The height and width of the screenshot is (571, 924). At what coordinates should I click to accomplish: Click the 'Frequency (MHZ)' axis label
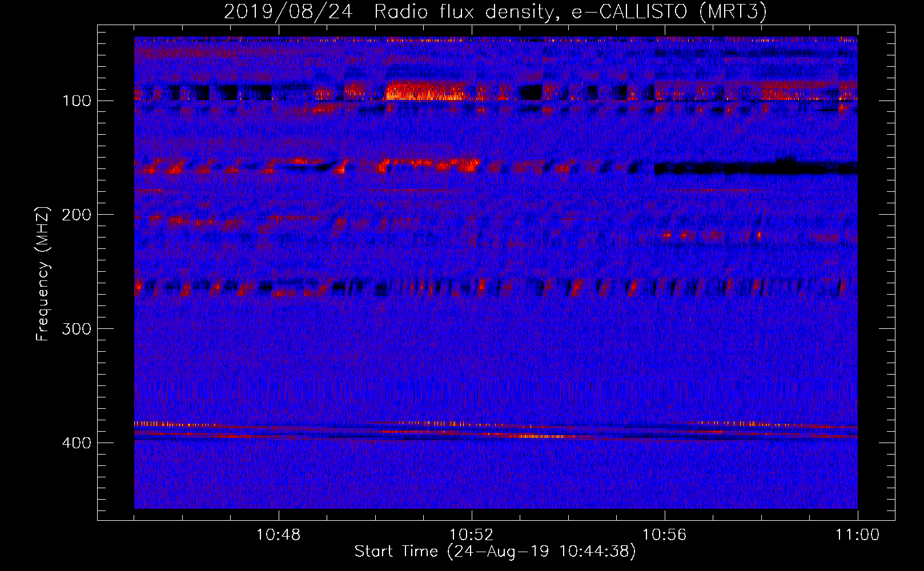(x=43, y=274)
